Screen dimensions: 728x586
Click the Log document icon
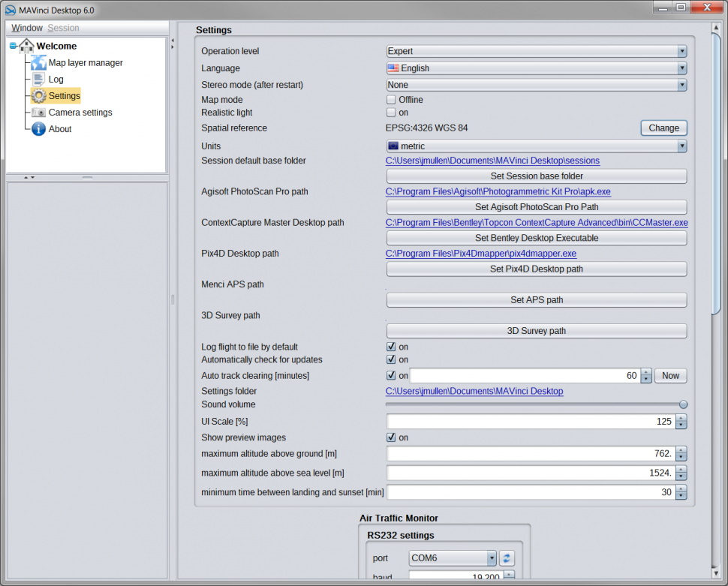38,80
